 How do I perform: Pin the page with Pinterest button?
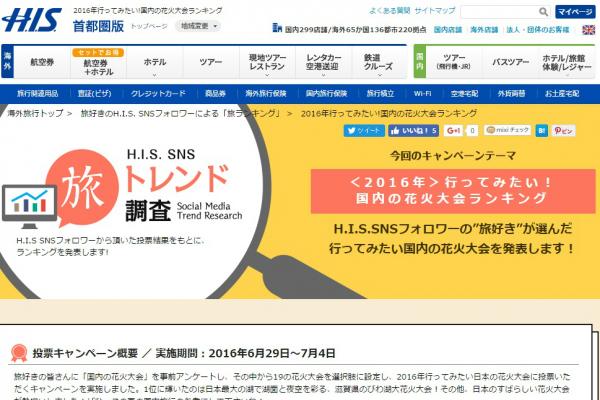[563, 131]
